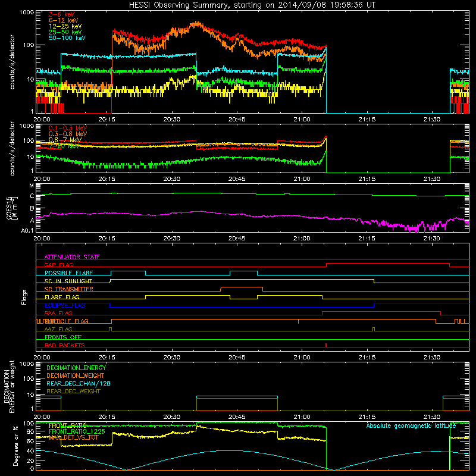This screenshot has height=476, width=476.
Task: Click the 0.3-0.8 MeV legend label
Action: tap(68, 134)
